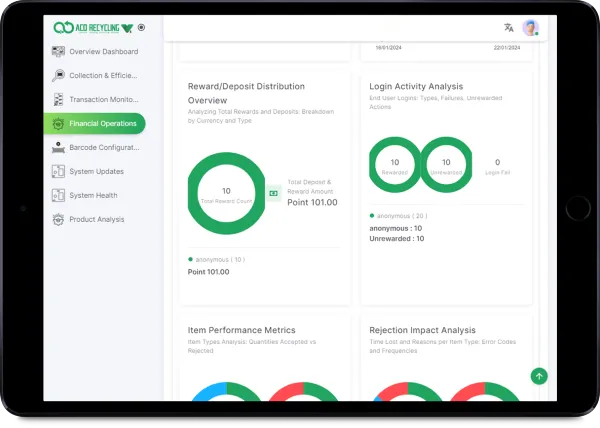Toggle the anonymous (20) legend entry
The width and height of the screenshot is (600, 428).
(x=398, y=216)
